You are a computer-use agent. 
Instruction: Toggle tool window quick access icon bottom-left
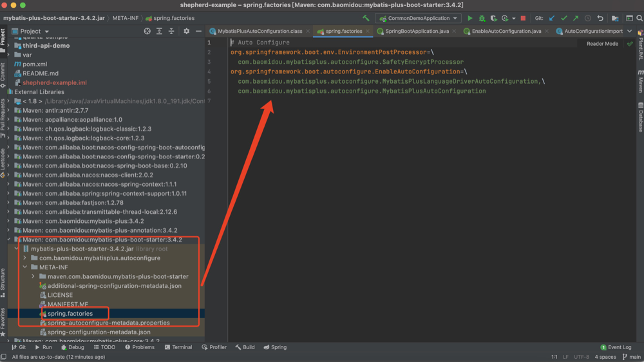click(x=4, y=357)
